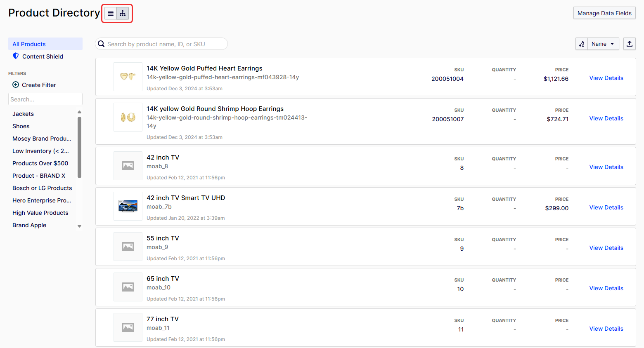Select Bosch or LG Products filter
The width and height of the screenshot is (644, 348).
[x=42, y=188]
